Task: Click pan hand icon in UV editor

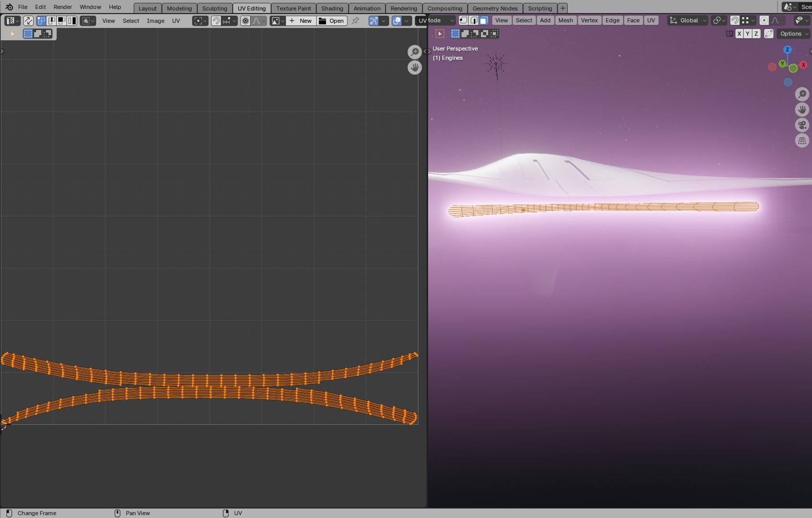Action: [x=415, y=67]
